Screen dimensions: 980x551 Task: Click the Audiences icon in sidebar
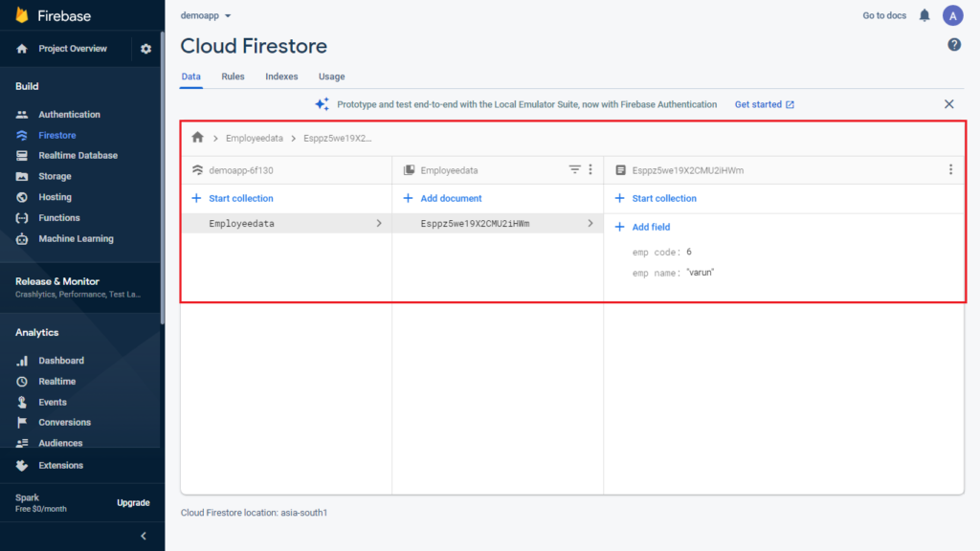coord(22,443)
